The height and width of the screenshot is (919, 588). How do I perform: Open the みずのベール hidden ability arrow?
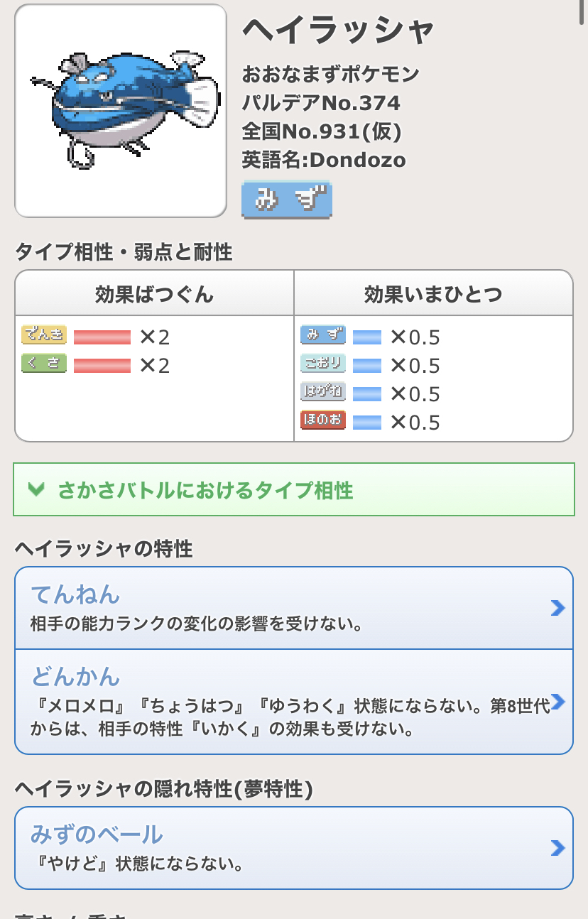[x=557, y=848]
